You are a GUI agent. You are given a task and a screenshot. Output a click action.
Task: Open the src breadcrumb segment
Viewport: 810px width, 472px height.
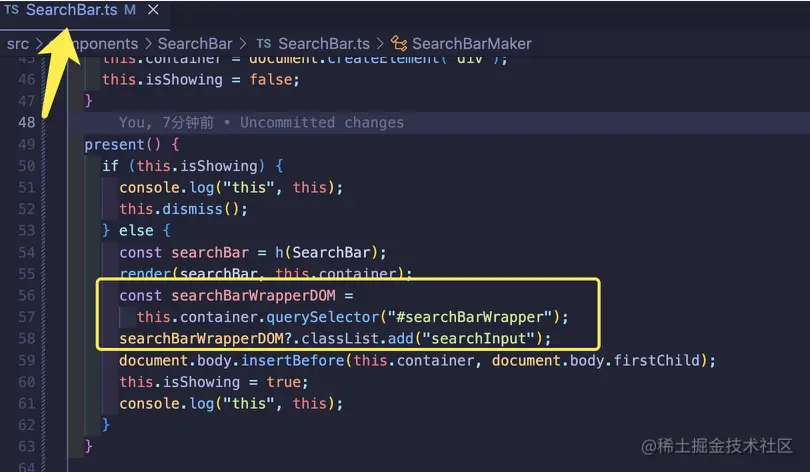point(18,44)
